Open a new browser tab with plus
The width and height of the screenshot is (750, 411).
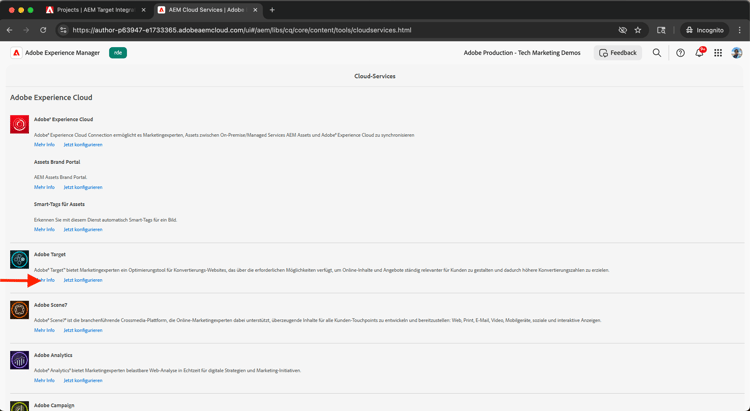pos(272,10)
